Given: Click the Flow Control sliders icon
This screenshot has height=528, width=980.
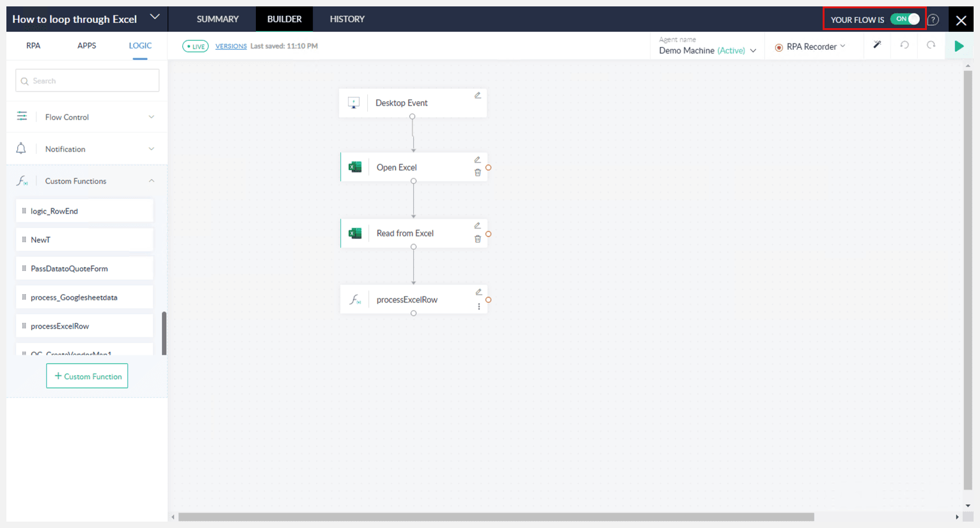Looking at the screenshot, I should (x=22, y=116).
